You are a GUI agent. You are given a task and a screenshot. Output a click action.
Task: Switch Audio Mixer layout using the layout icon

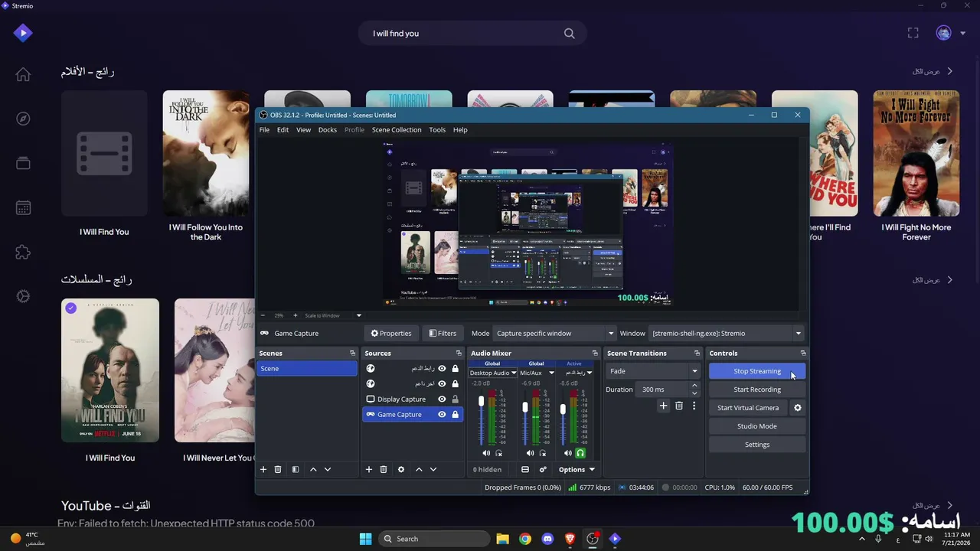(x=525, y=469)
